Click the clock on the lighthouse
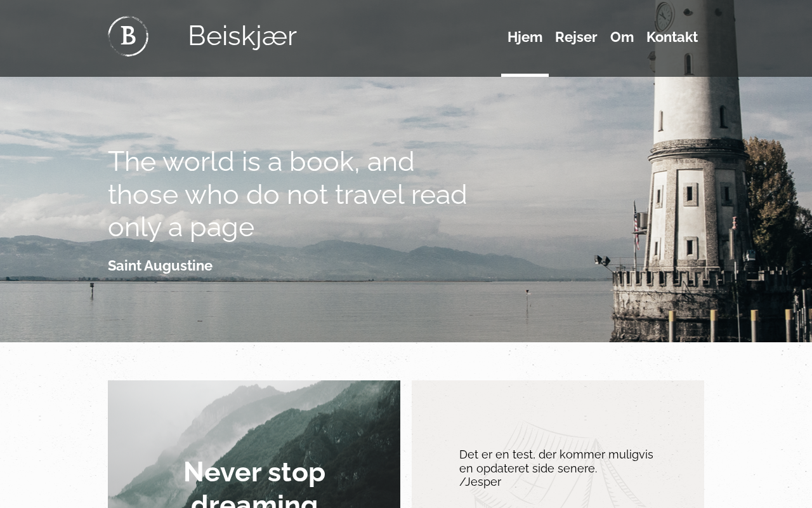 click(x=664, y=16)
